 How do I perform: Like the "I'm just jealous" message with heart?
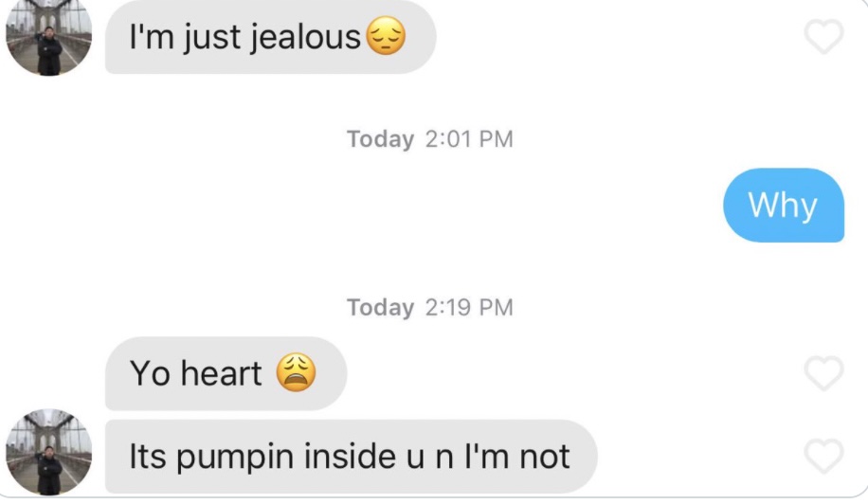pyautogui.click(x=823, y=37)
